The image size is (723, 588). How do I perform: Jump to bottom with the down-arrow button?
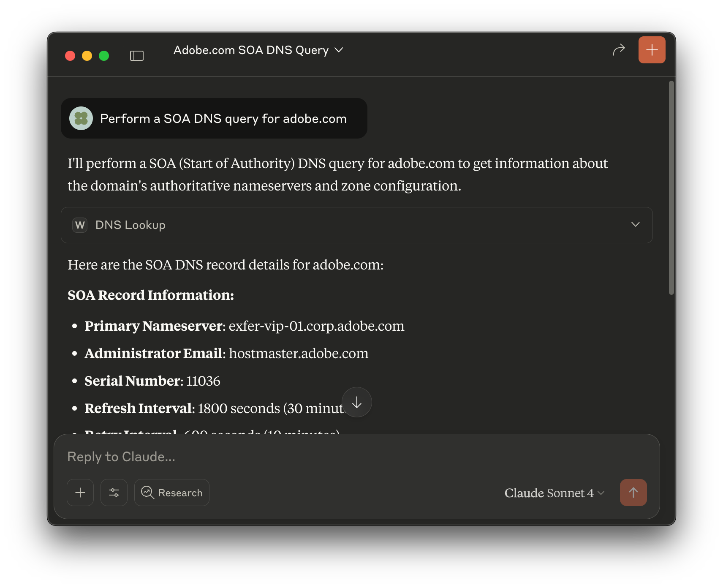357,402
